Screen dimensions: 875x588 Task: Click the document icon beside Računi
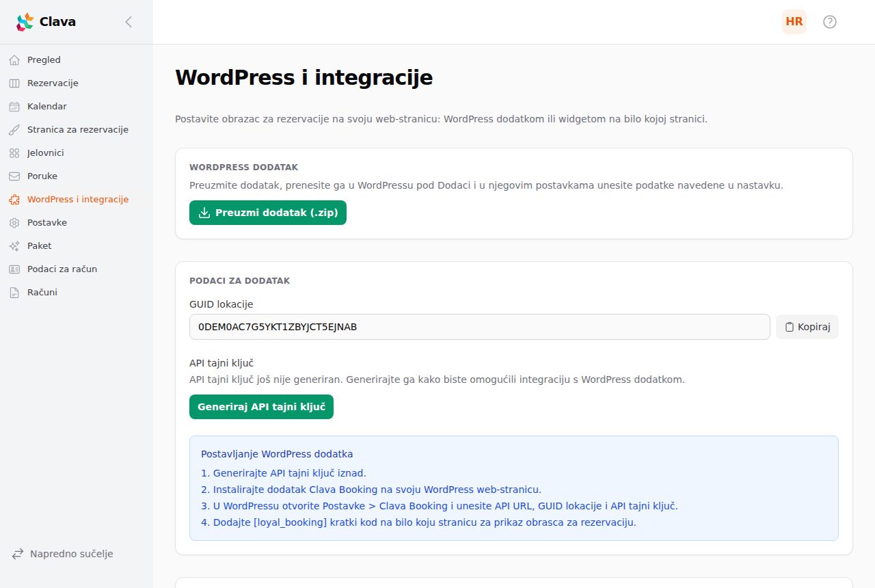[x=14, y=293]
